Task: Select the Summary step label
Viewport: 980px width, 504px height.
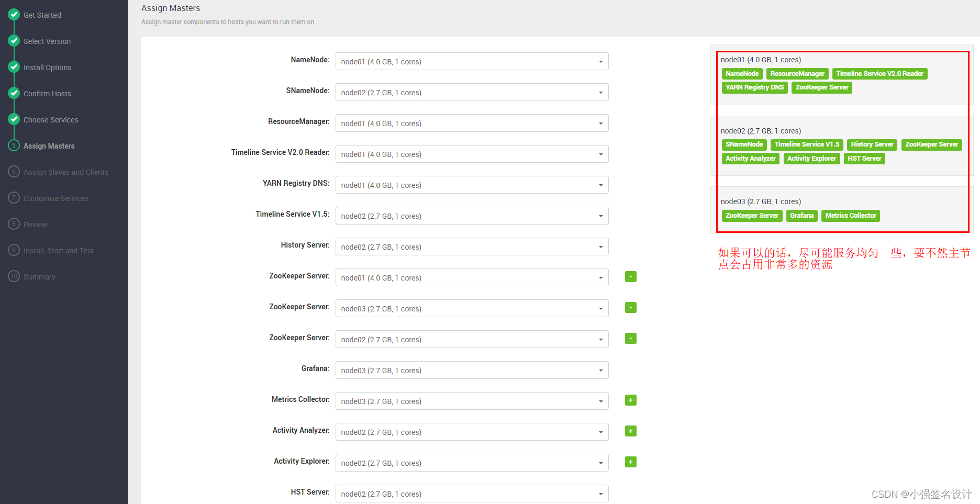Action: pos(39,277)
